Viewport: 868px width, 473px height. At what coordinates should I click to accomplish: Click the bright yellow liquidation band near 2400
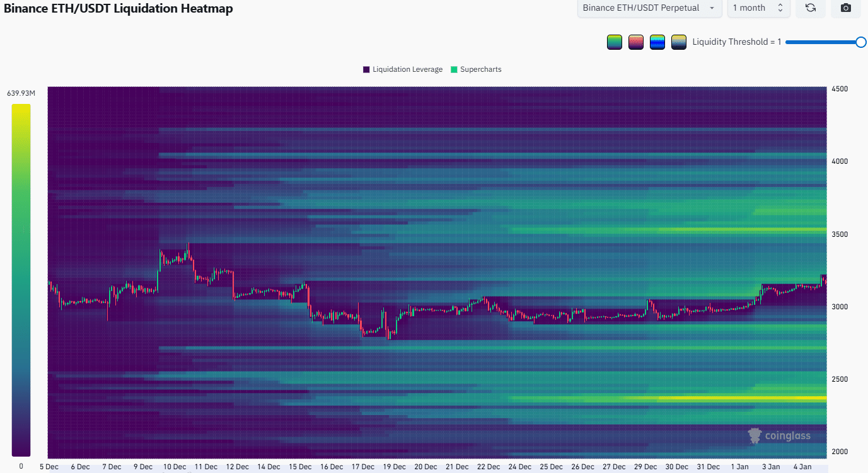(x=725, y=399)
